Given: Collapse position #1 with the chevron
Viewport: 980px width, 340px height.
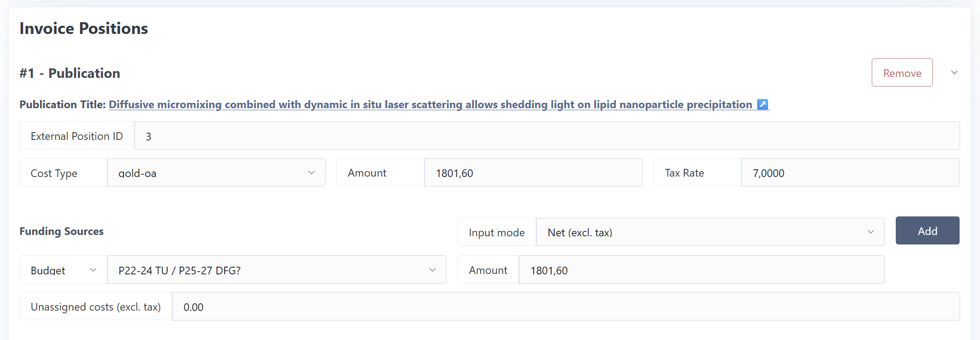Looking at the screenshot, I should tap(954, 73).
